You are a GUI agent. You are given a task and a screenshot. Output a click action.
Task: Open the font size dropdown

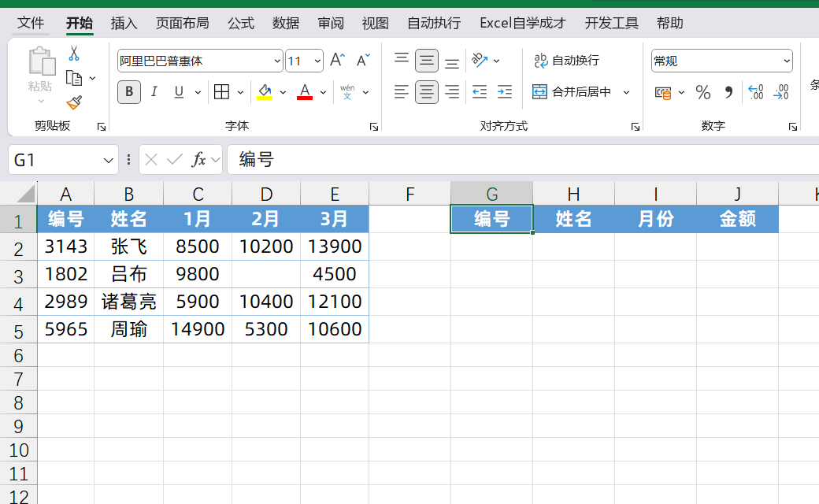click(317, 61)
